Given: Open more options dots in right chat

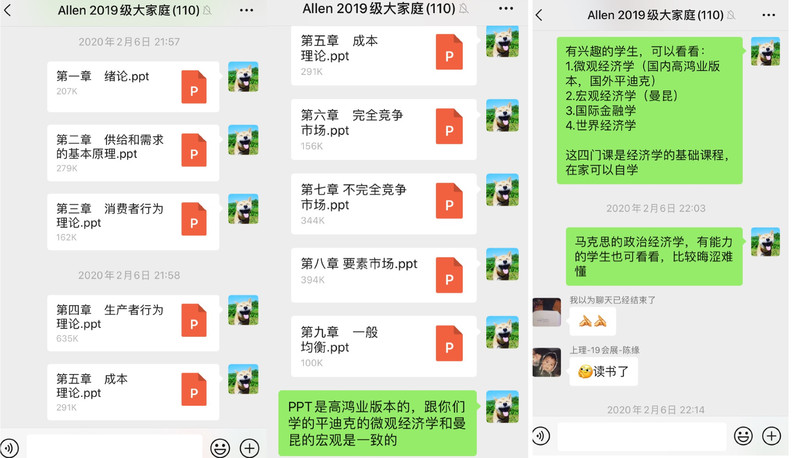Looking at the screenshot, I should click(768, 15).
